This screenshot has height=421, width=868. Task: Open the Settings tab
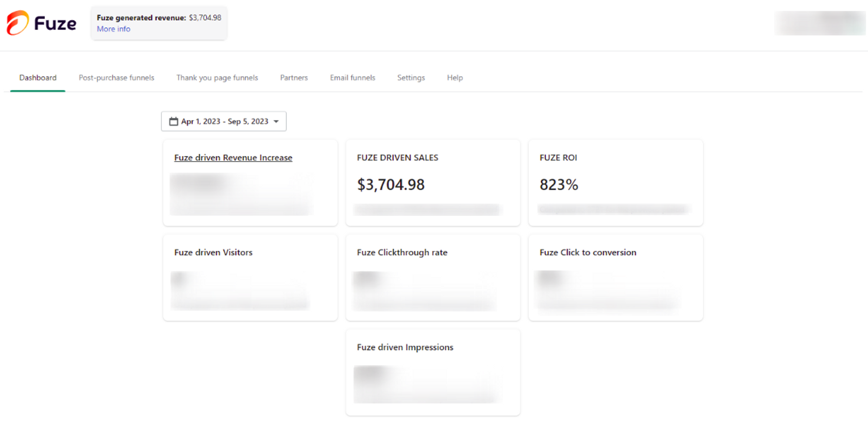[x=411, y=78]
